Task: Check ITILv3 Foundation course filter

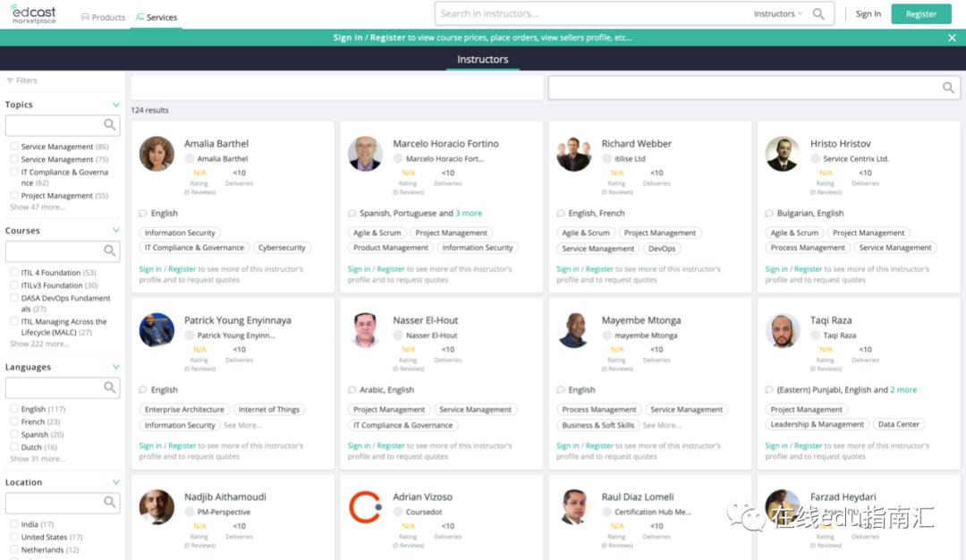Action: pyautogui.click(x=13, y=285)
